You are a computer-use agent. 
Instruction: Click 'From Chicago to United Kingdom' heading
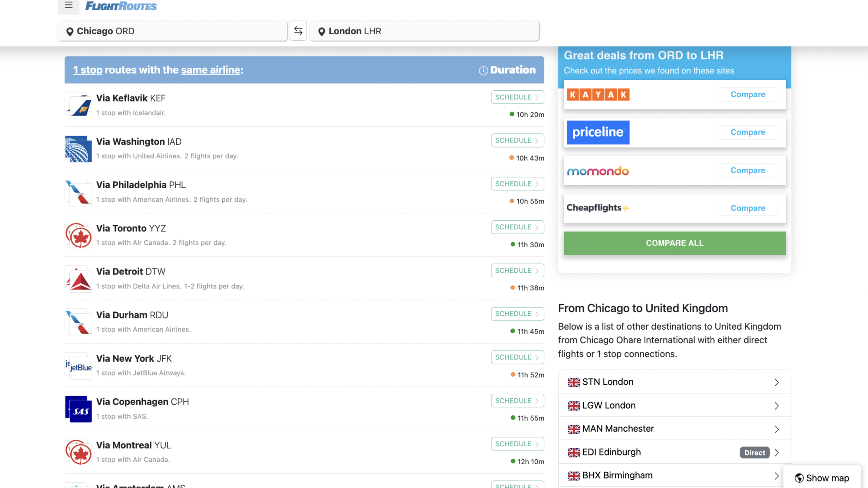643,308
